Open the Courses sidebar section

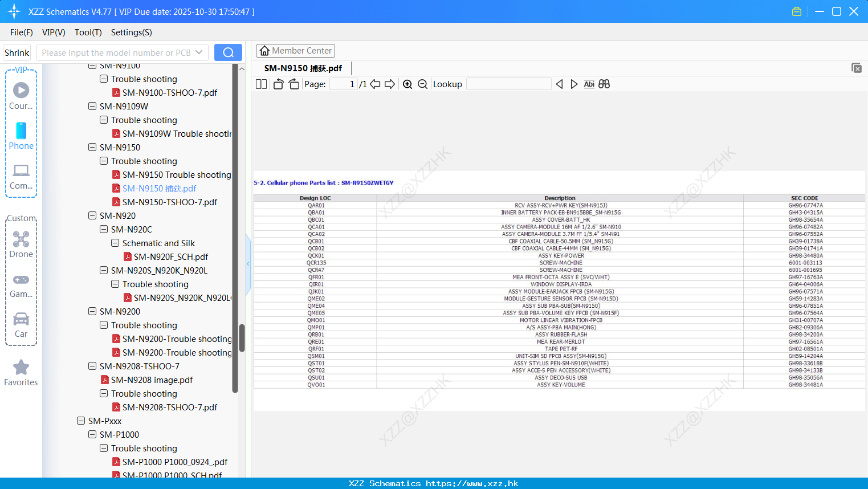(21, 96)
